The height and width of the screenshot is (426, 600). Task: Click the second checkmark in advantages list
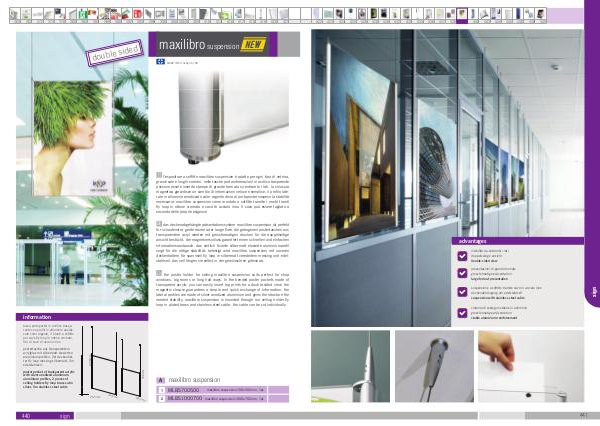pyautogui.click(x=462, y=273)
